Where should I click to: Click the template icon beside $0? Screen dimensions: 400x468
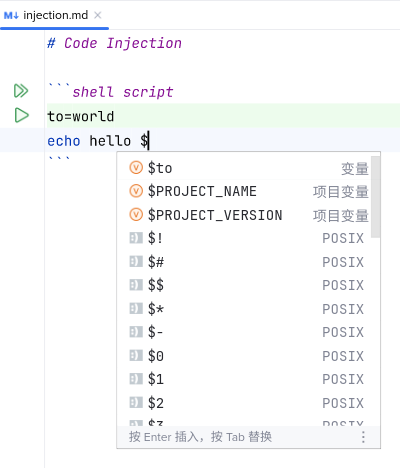point(136,356)
